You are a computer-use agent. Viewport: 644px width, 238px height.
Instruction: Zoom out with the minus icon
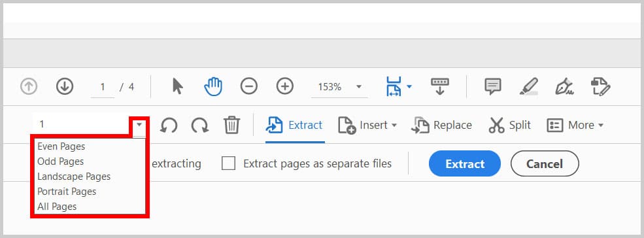pos(249,87)
